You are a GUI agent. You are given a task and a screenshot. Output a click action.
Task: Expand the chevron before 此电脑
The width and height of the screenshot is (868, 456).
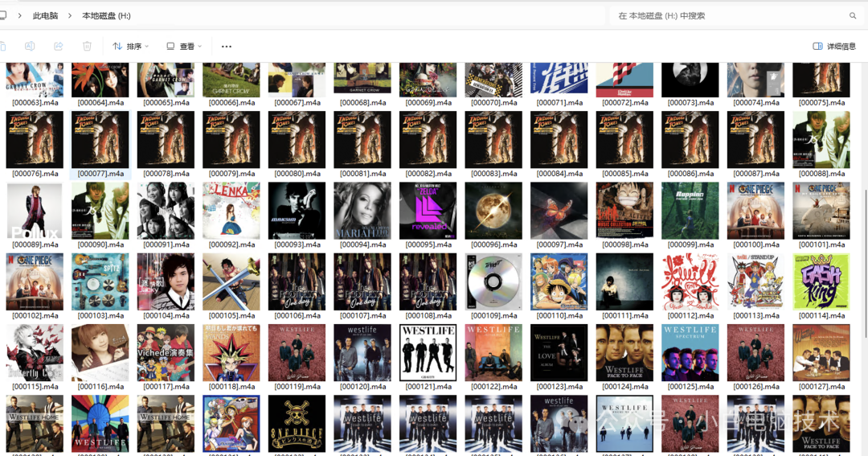(x=20, y=16)
